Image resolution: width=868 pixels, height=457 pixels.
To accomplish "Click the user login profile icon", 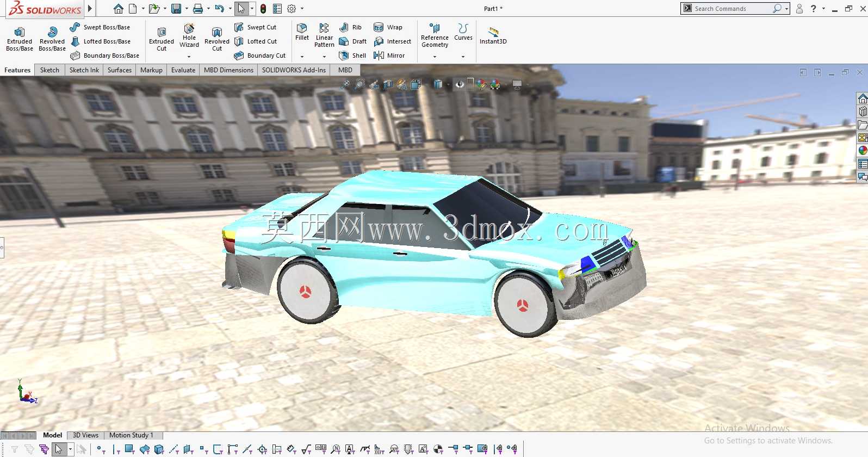I will 799,9.
